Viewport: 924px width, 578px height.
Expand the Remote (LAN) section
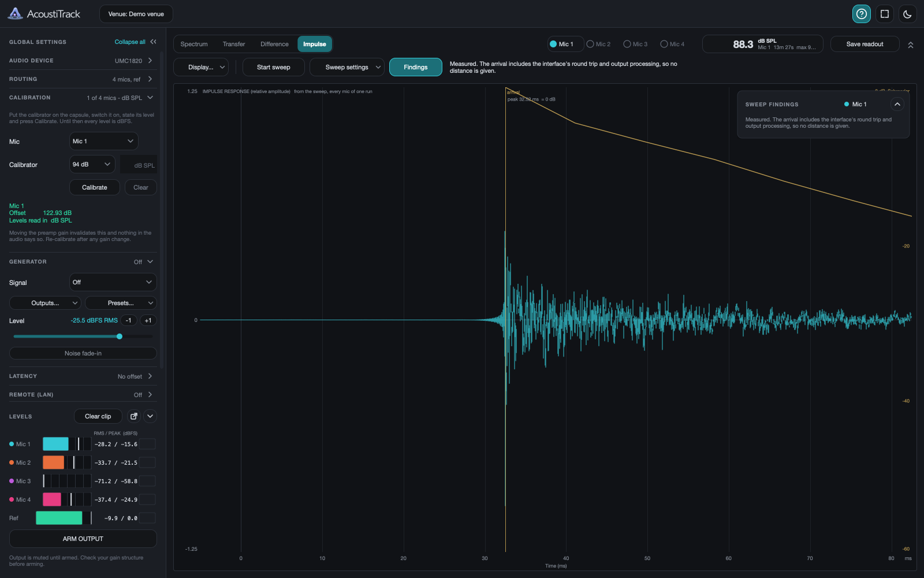click(x=83, y=395)
